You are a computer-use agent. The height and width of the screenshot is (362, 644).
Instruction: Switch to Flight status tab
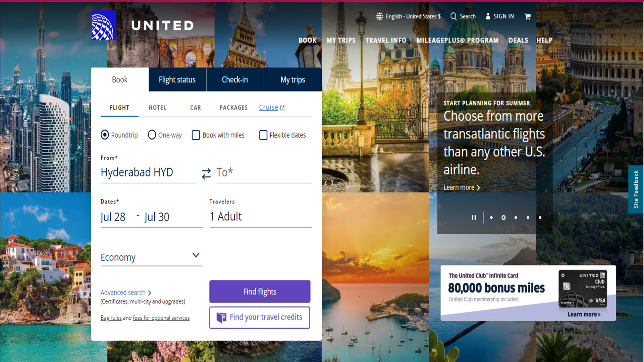(177, 79)
